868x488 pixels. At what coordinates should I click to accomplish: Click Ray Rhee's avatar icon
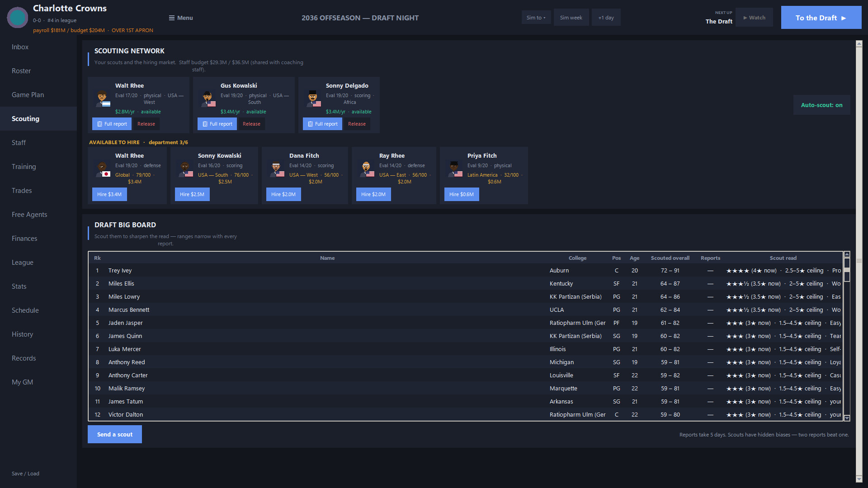367,169
